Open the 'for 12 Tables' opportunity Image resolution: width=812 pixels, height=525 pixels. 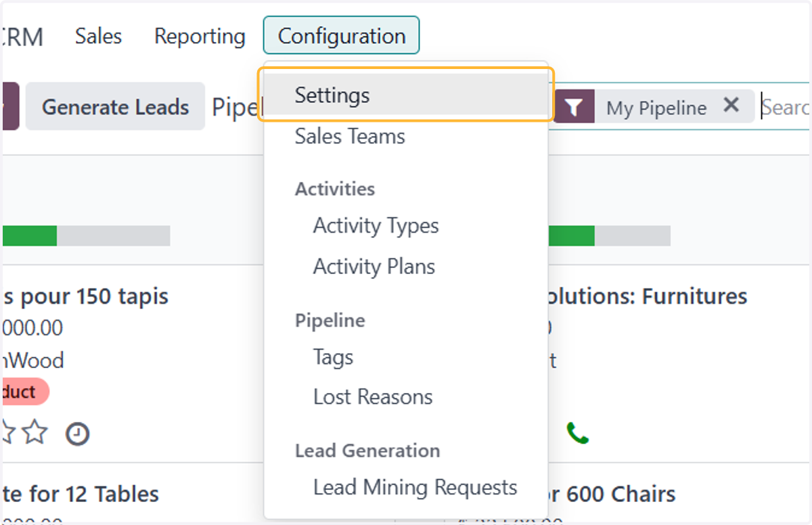pyautogui.click(x=81, y=494)
